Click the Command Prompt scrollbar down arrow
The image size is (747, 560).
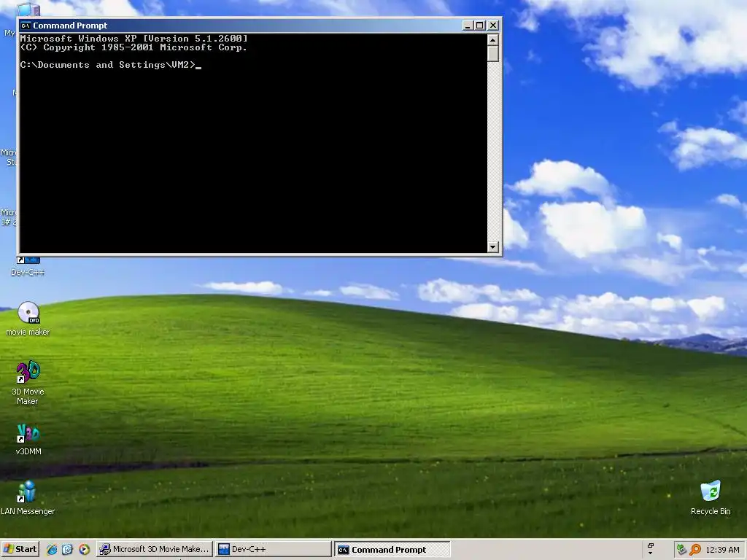pyautogui.click(x=493, y=246)
